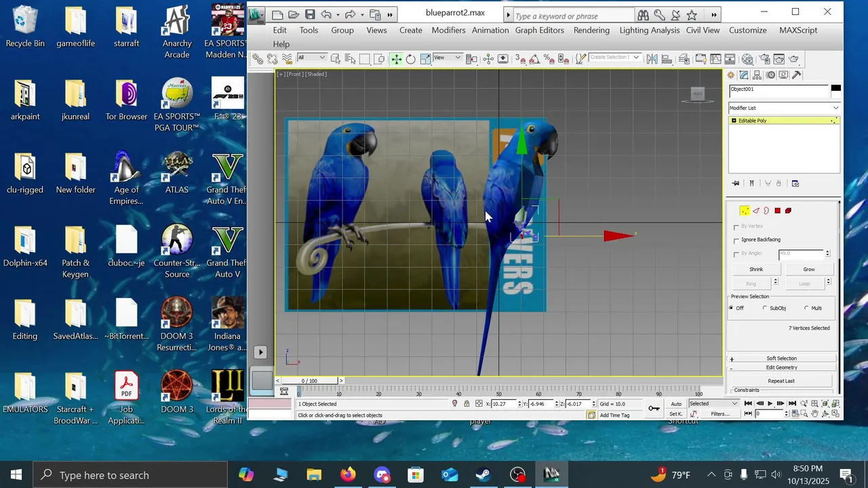Toggle the 3D Snaps icon

click(520, 59)
